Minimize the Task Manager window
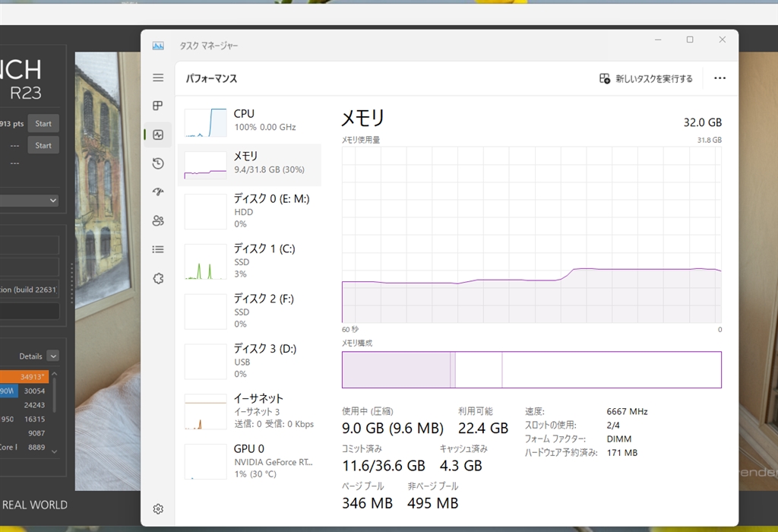 tap(658, 40)
